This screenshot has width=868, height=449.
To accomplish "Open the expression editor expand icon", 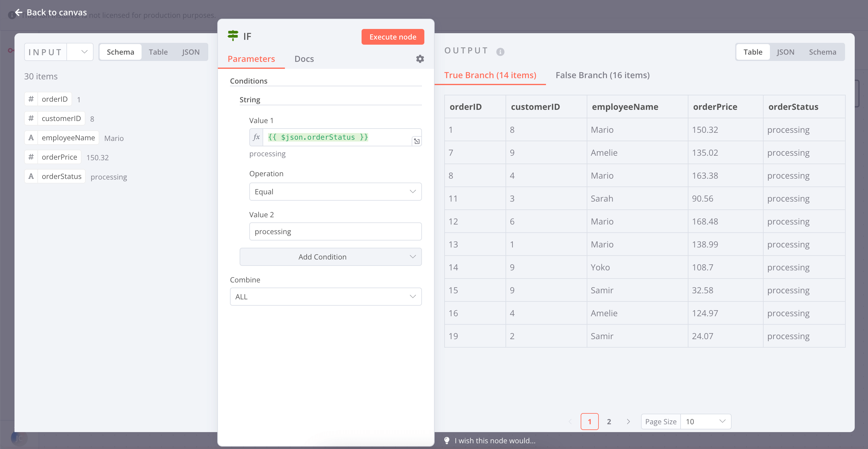I will point(416,141).
